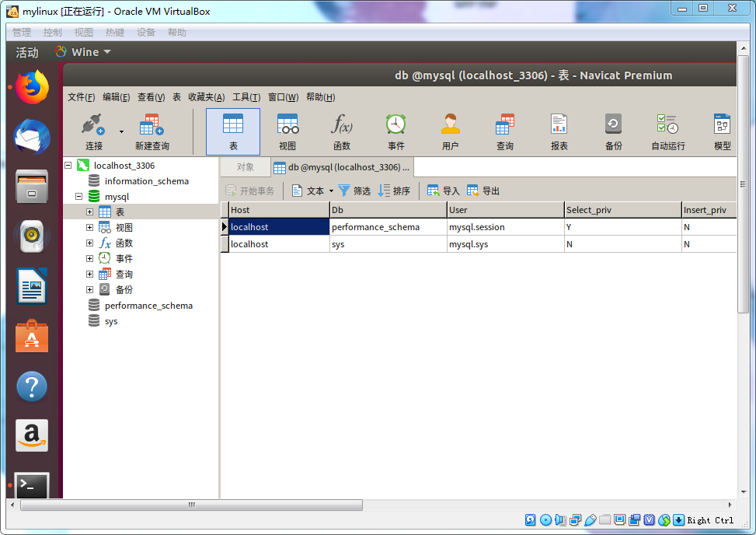Screen dimensions: 756x535
Task: Open the View (查看) menu
Action: (152, 97)
